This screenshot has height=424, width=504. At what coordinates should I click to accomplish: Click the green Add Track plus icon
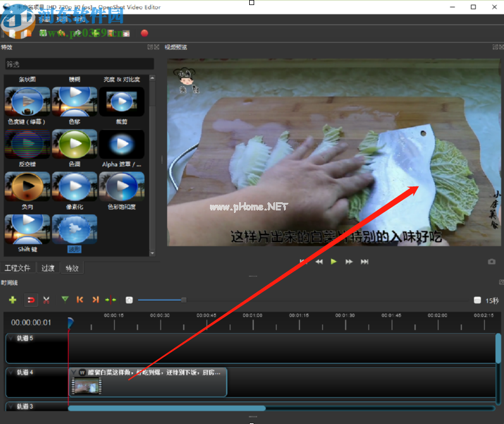click(x=12, y=300)
